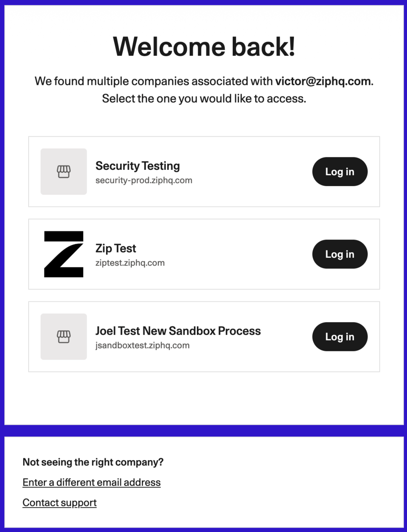Click the Security Testing storefront icon
Image resolution: width=407 pixels, height=532 pixels.
click(64, 172)
